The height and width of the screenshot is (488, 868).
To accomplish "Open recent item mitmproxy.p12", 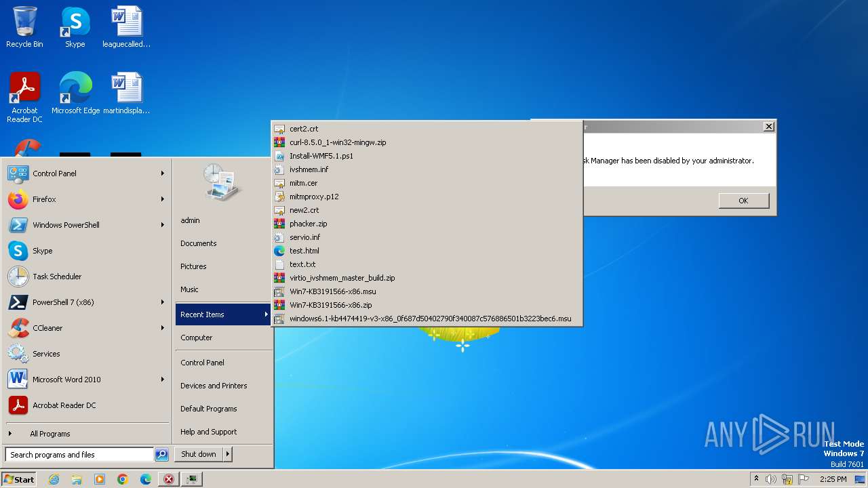I will tap(427, 197).
